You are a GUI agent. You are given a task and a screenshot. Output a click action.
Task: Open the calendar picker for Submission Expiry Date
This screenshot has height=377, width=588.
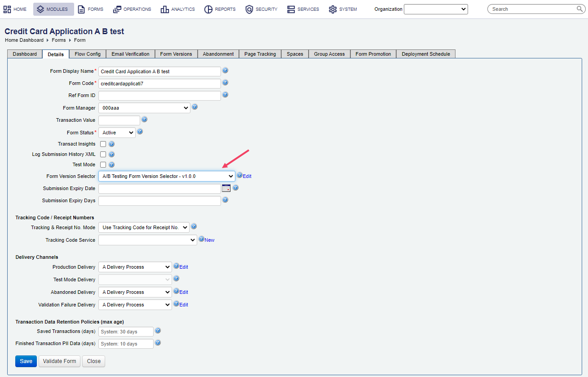tap(226, 188)
